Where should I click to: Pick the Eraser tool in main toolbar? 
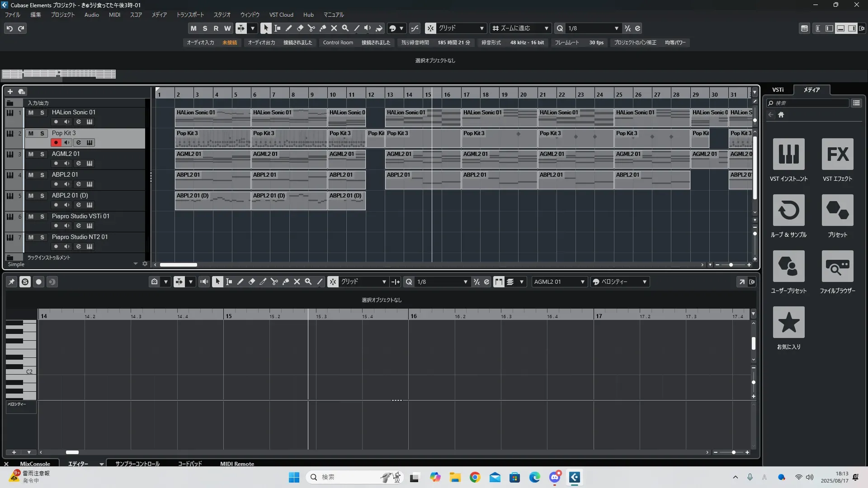coord(300,28)
